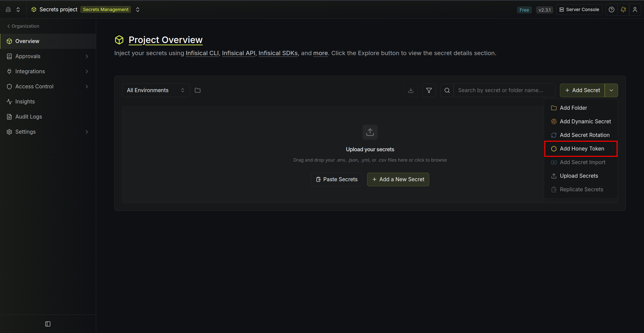Open Integrations in the sidebar
This screenshot has height=333, width=644.
point(48,71)
